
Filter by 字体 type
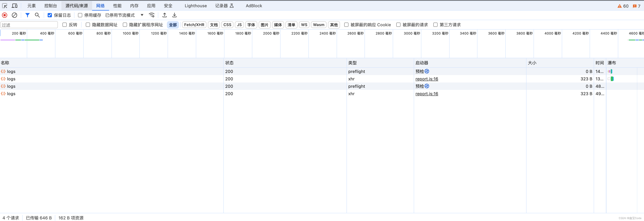[251, 25]
